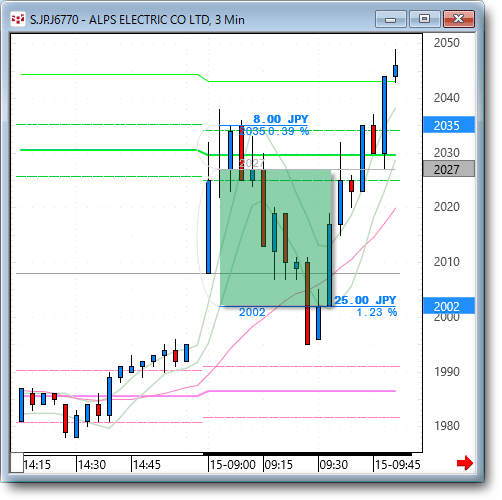Maximize the ALPS ELECTRIC chart window
Image resolution: width=502 pixels, height=500 pixels.
point(424,19)
